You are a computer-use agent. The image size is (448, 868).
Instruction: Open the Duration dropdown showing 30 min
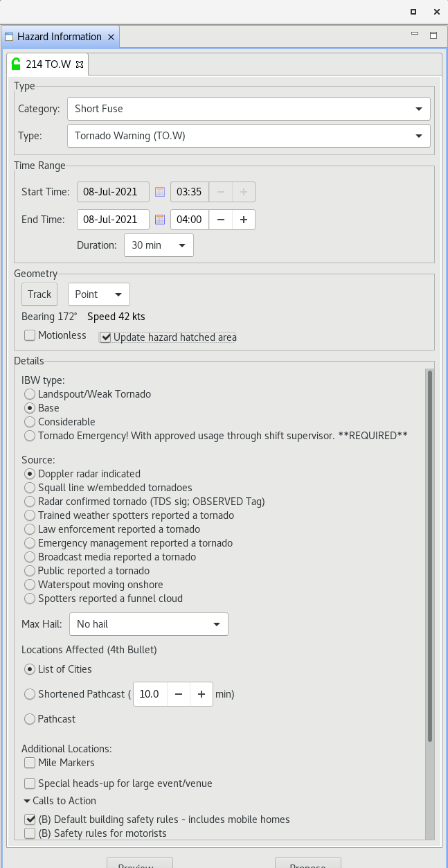[159, 245]
